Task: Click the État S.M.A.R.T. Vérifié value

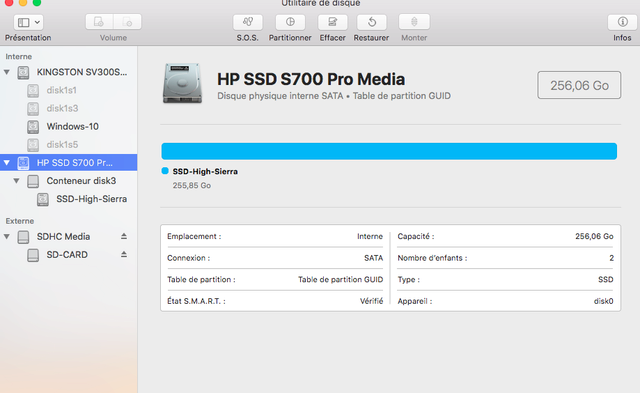Action: [x=371, y=301]
